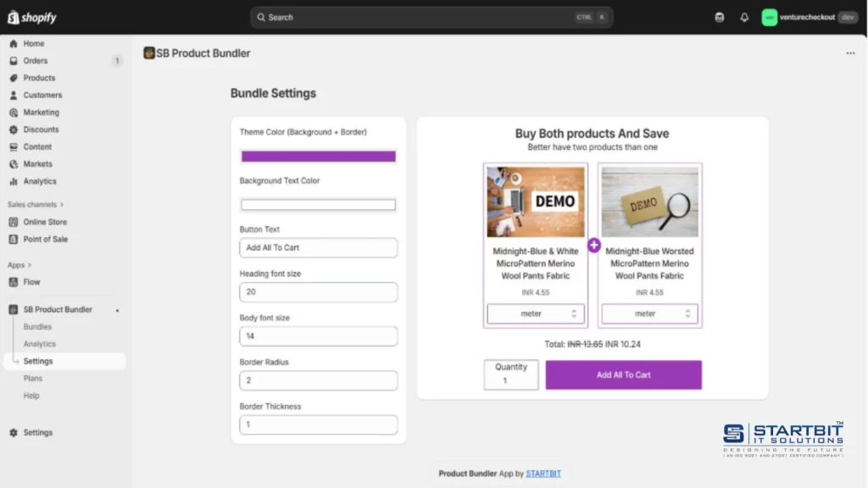The height and width of the screenshot is (488, 868).
Task: Select the Analytics icon in the sidebar
Action: coord(12,180)
